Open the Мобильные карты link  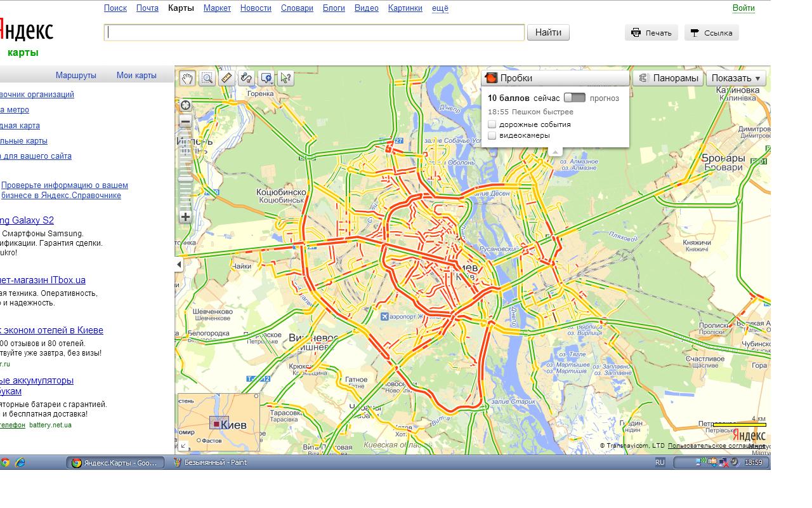pos(23,141)
